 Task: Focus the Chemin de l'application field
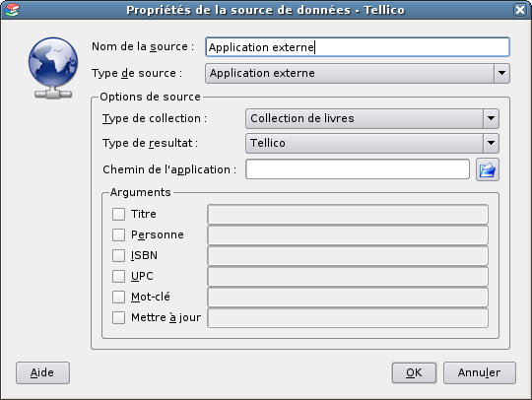[x=358, y=169]
